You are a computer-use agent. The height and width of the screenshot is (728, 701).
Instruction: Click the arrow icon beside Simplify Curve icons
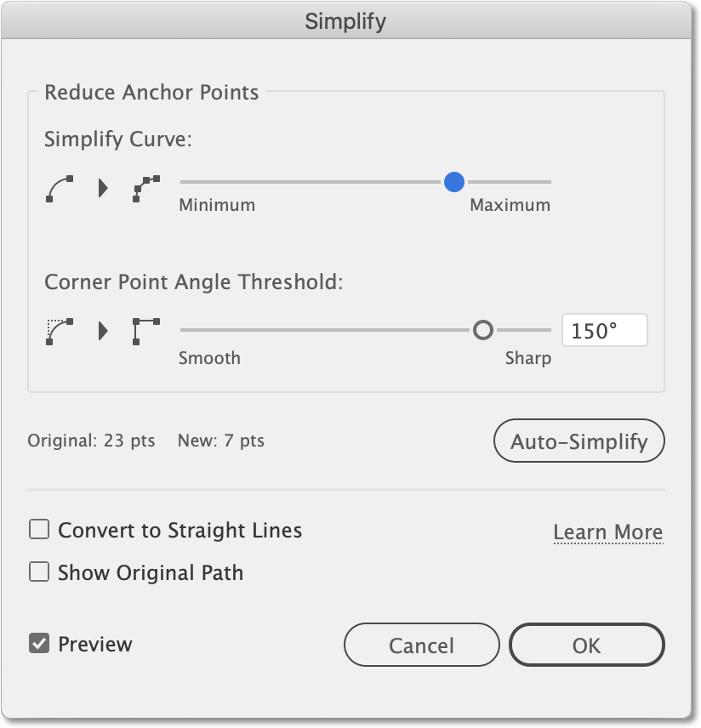click(x=103, y=188)
